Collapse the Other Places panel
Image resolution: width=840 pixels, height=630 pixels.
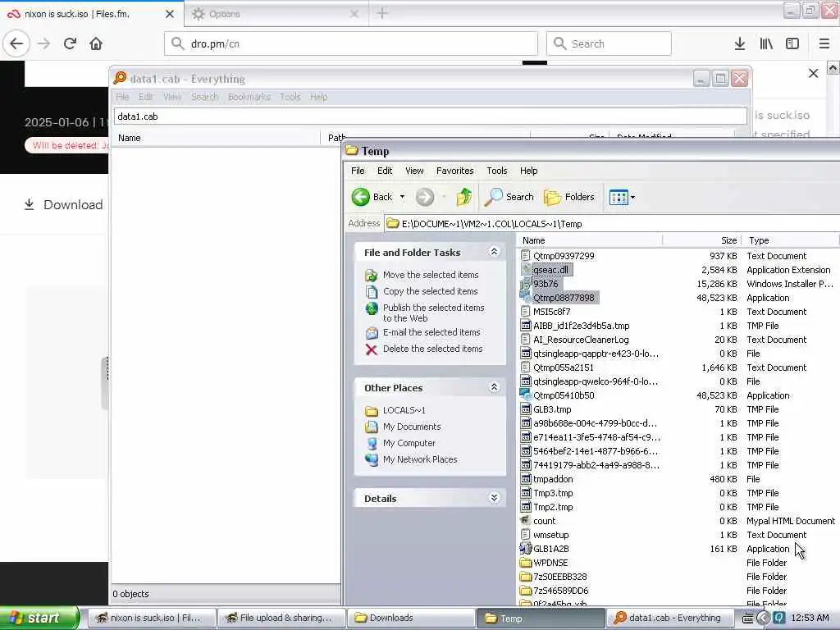coord(494,387)
